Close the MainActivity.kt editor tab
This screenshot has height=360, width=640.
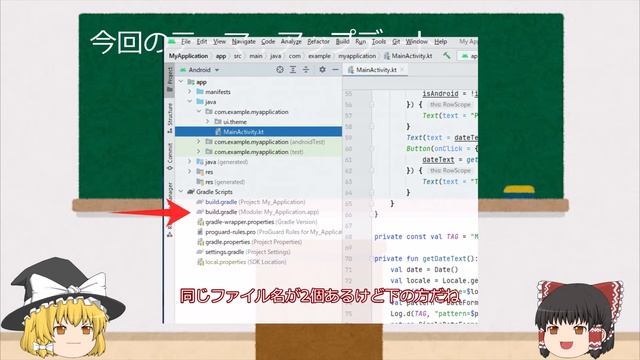pos(402,70)
